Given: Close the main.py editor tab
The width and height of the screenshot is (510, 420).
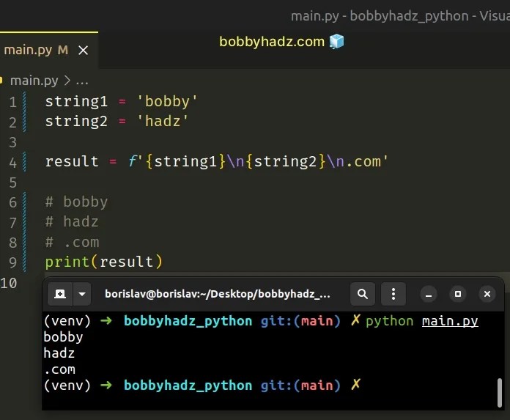Looking at the screenshot, I should [84, 51].
